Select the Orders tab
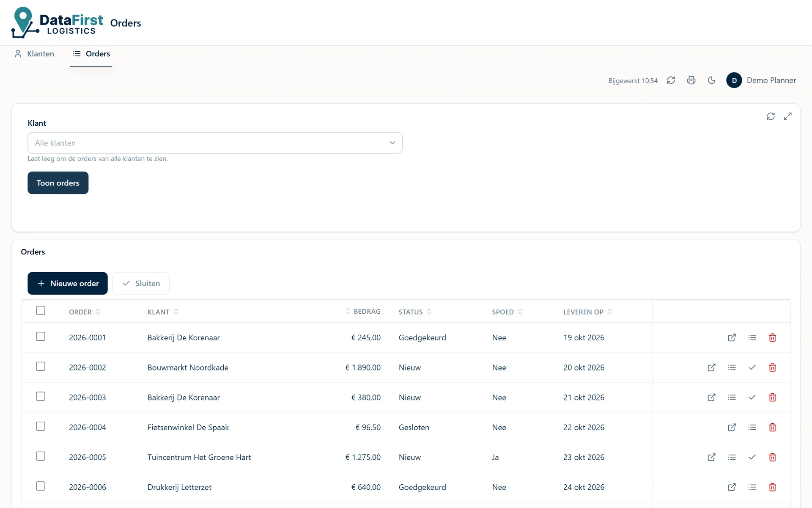The height and width of the screenshot is (508, 812). (x=91, y=54)
